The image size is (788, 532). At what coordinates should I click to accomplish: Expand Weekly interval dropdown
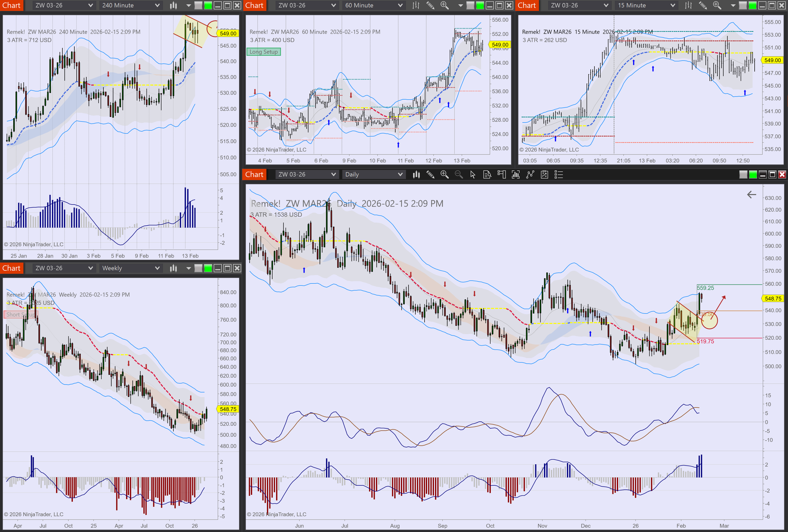pos(130,268)
